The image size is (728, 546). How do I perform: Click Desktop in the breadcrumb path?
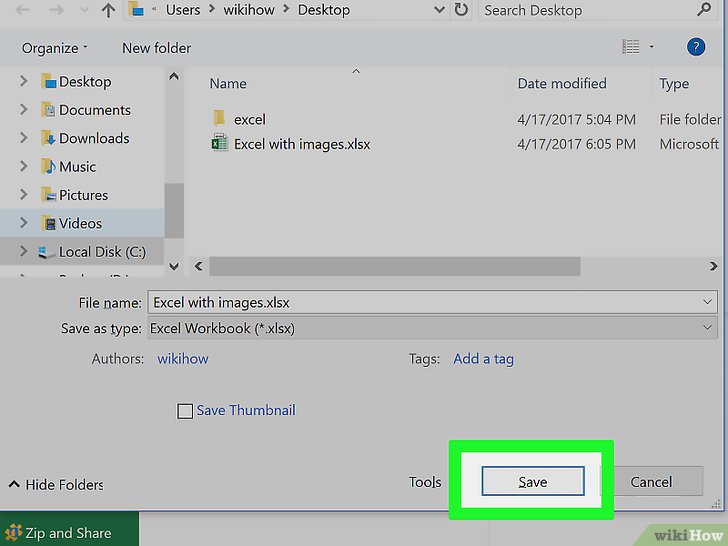coord(324,10)
